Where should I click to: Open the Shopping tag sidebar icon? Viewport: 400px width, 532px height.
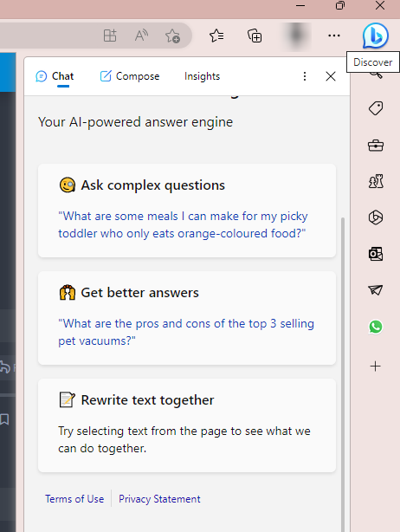click(376, 108)
